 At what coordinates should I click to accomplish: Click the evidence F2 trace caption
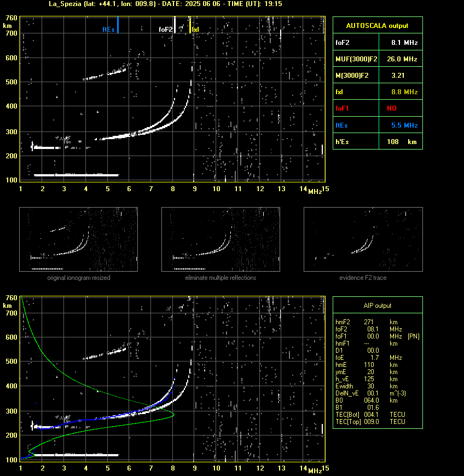(363, 278)
